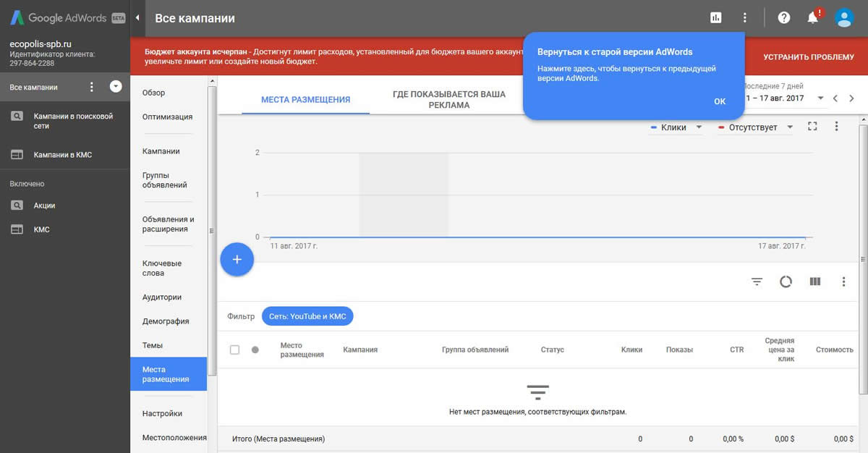The width and height of the screenshot is (868, 453).
Task: Click the segment circle icon above table
Action: click(x=786, y=281)
